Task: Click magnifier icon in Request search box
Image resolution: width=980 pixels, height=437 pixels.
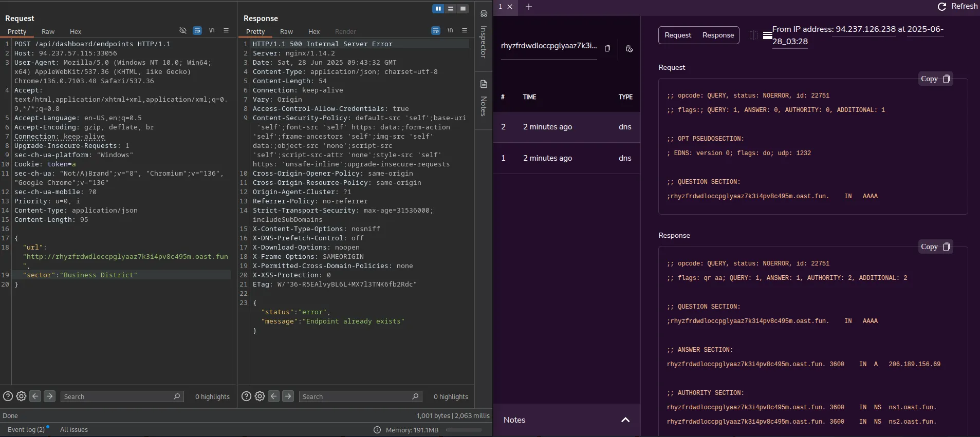Action: point(177,396)
